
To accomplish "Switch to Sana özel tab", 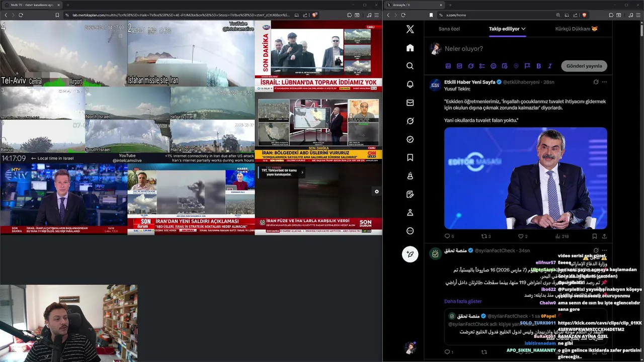I will pyautogui.click(x=449, y=29).
